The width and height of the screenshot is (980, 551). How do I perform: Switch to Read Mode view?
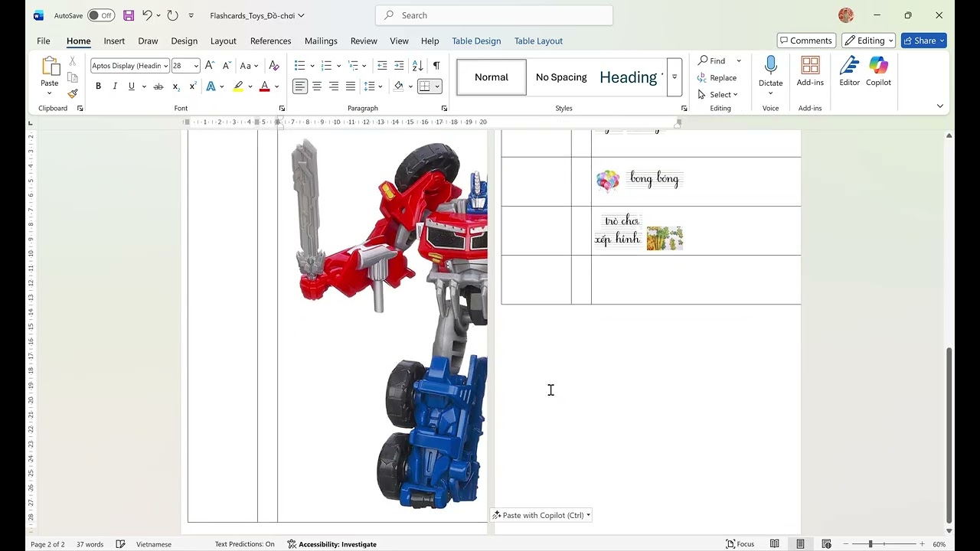coord(775,544)
